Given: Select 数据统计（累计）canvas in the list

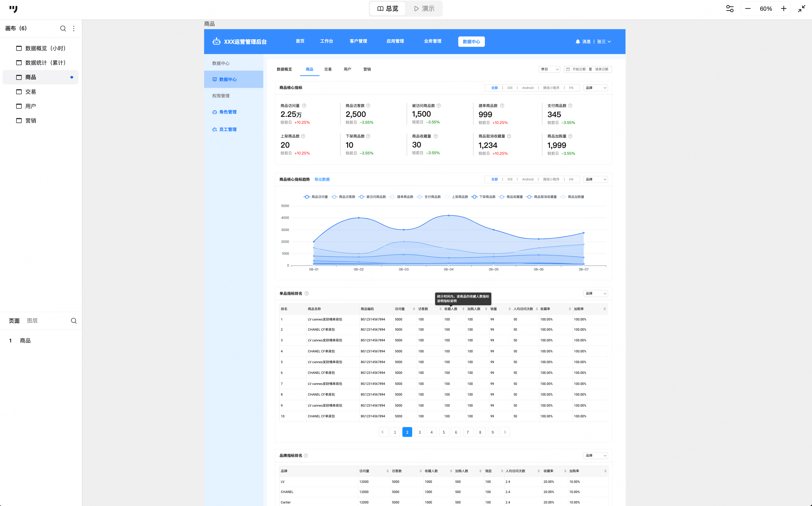Looking at the screenshot, I should 45,63.
